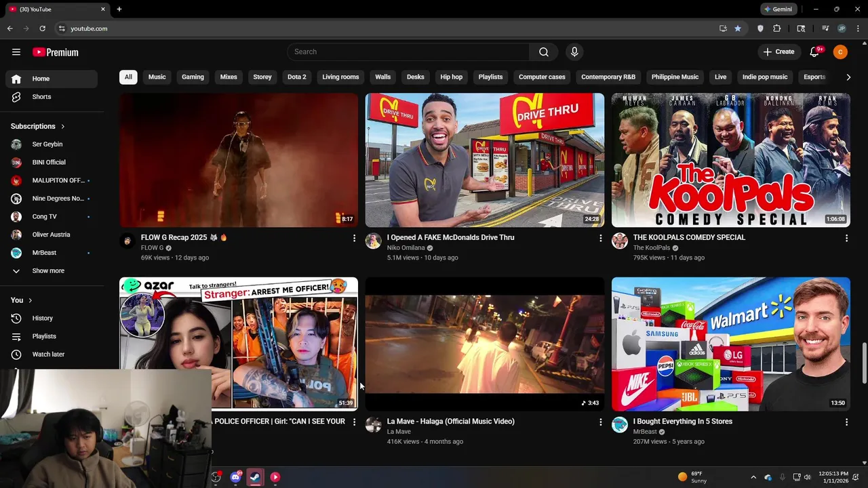Open Discord from the taskbar
The width and height of the screenshot is (868, 488).
click(x=235, y=477)
